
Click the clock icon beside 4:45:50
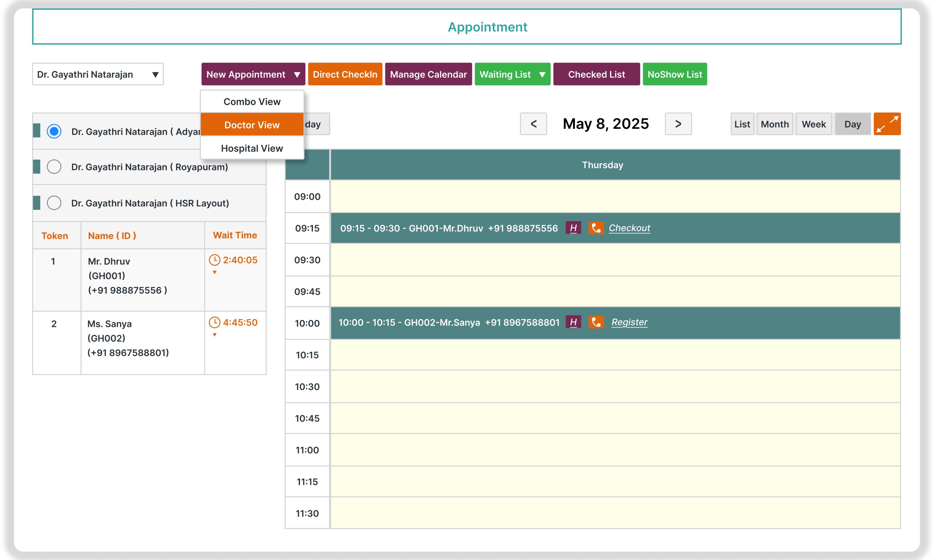pyautogui.click(x=214, y=322)
